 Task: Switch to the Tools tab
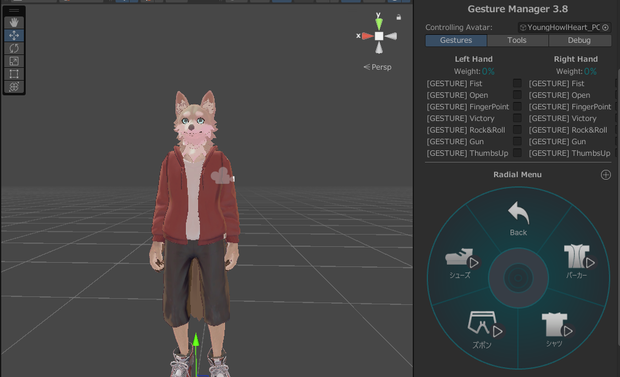(517, 40)
